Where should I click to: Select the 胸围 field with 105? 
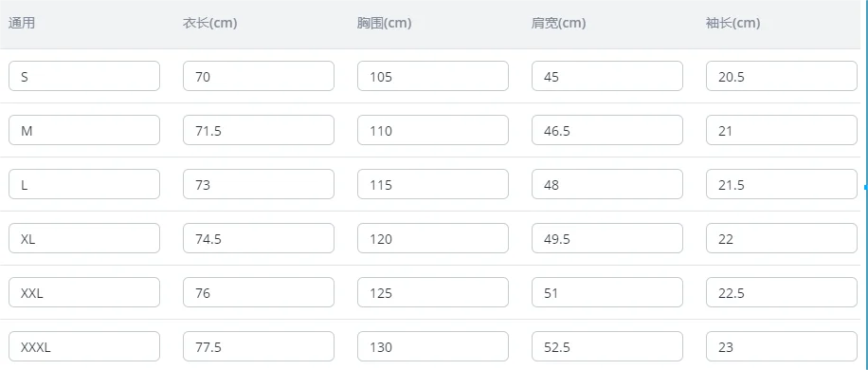[x=433, y=76]
